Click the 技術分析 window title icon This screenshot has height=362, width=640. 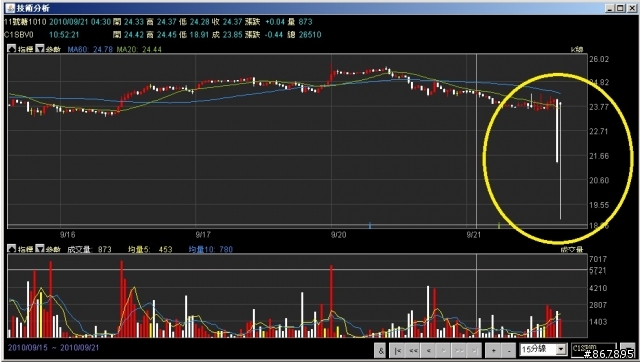(10, 8)
